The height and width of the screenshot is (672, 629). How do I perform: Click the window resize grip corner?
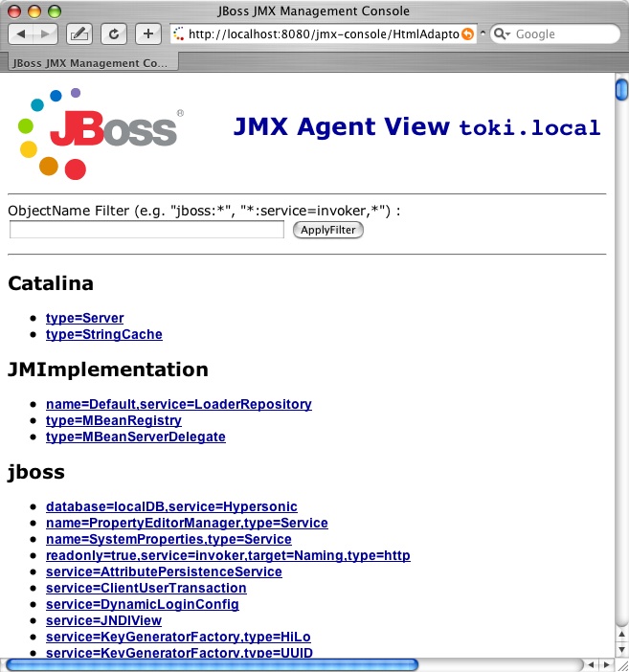tap(621, 665)
